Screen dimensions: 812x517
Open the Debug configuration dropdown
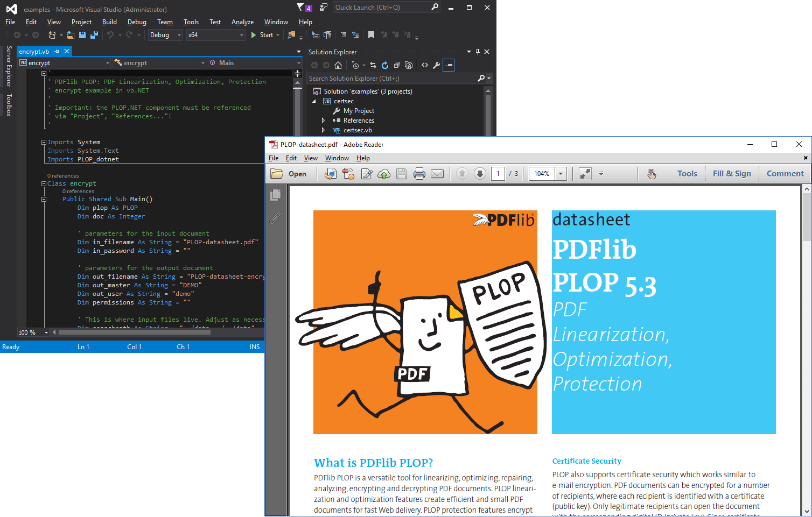pos(166,35)
